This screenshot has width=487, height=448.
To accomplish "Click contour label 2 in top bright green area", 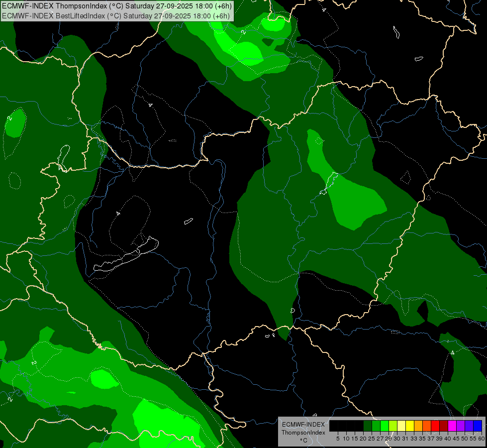I will (x=243, y=32).
